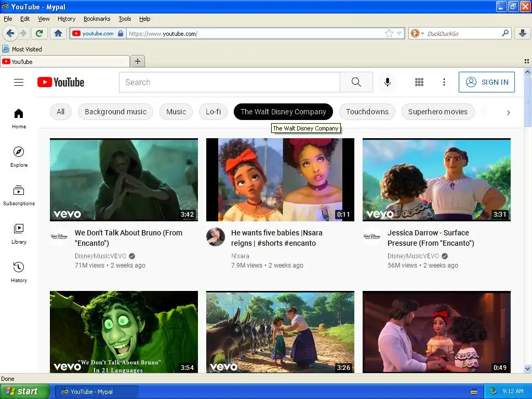532x399 pixels.
Task: Open the Most Visited bookmarks folder
Action: [22, 49]
